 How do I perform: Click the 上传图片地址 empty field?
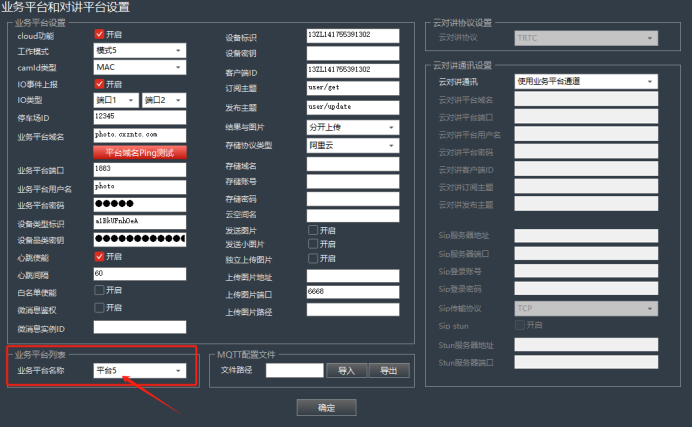tap(353, 276)
